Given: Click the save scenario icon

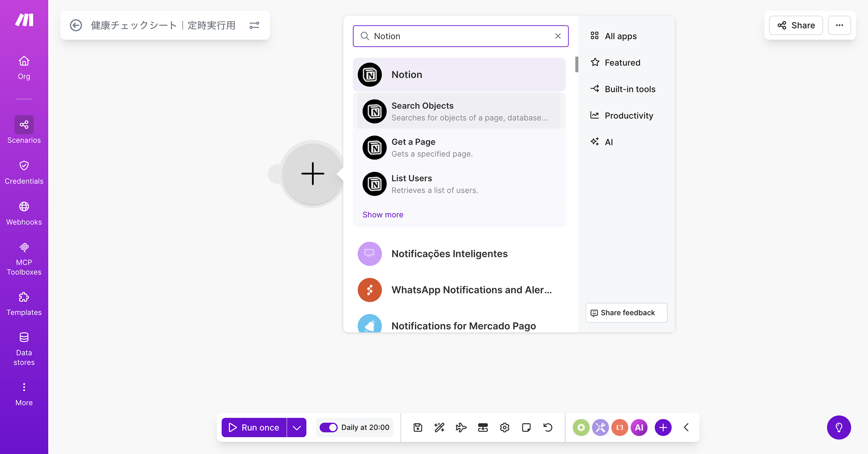Looking at the screenshot, I should [418, 428].
